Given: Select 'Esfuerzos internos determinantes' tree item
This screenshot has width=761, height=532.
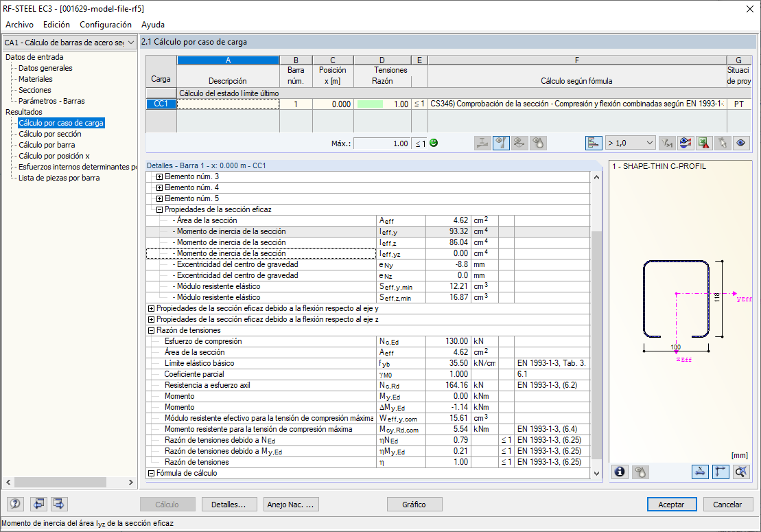Looking at the screenshot, I should point(77,167).
